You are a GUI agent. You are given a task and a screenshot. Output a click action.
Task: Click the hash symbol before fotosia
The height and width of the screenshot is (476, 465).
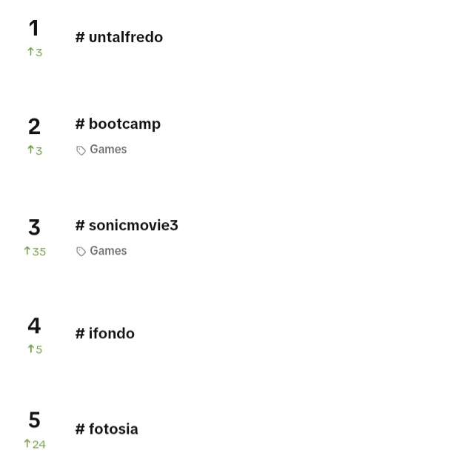pyautogui.click(x=80, y=429)
